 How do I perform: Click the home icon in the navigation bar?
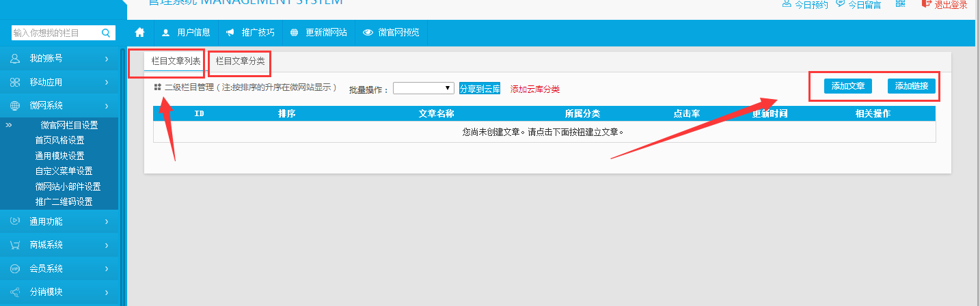[140, 32]
